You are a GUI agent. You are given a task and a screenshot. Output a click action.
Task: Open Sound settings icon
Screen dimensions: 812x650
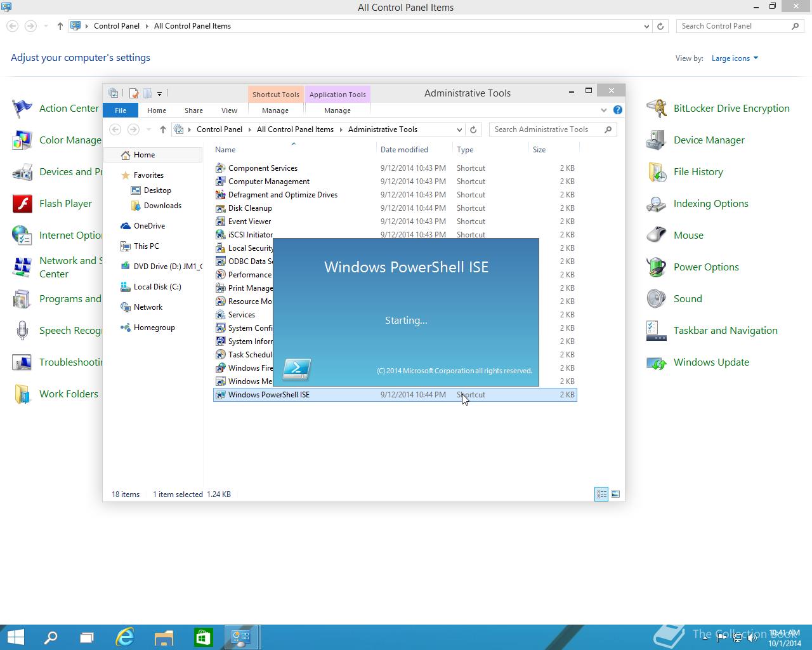click(x=657, y=299)
